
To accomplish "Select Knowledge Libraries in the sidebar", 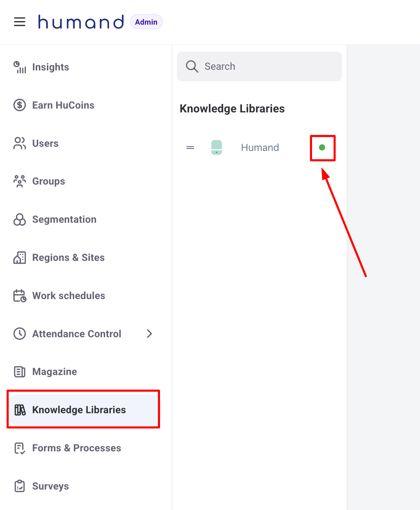I will pyautogui.click(x=79, y=410).
